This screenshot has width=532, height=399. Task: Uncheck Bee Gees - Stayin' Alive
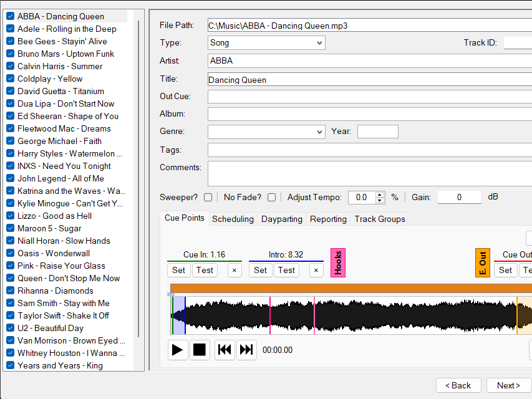pyautogui.click(x=11, y=41)
